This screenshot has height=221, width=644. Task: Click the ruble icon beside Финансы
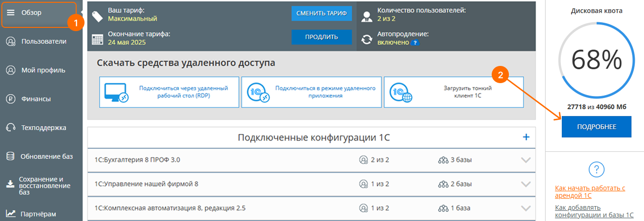click(x=11, y=99)
